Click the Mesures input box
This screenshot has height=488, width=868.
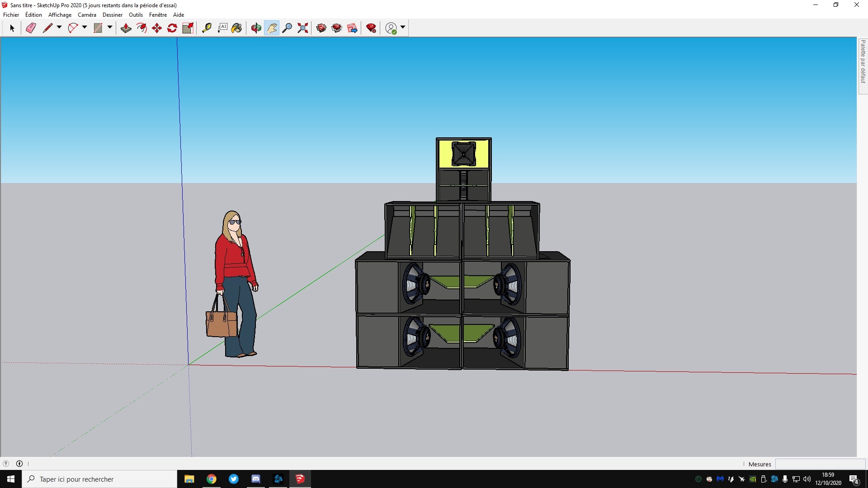(820, 464)
